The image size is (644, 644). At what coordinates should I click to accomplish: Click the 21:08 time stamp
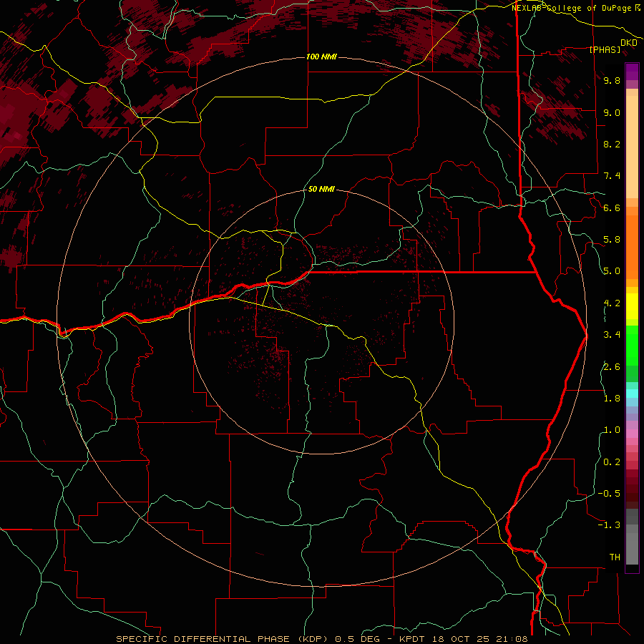pyautogui.click(x=512, y=639)
